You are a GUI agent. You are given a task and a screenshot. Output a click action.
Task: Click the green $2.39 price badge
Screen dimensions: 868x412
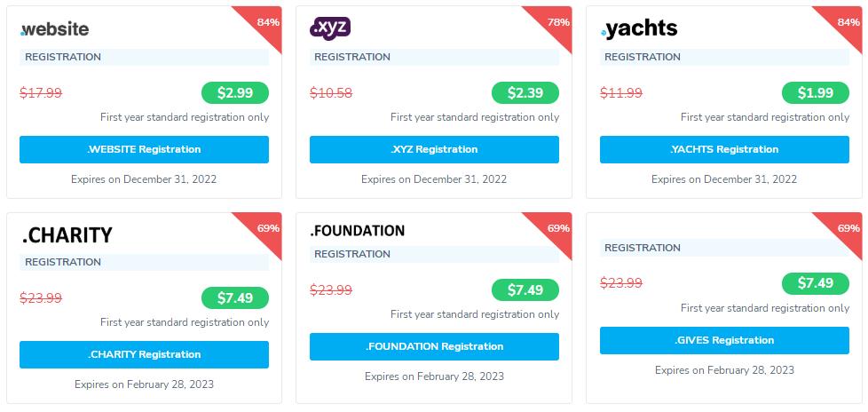click(525, 93)
